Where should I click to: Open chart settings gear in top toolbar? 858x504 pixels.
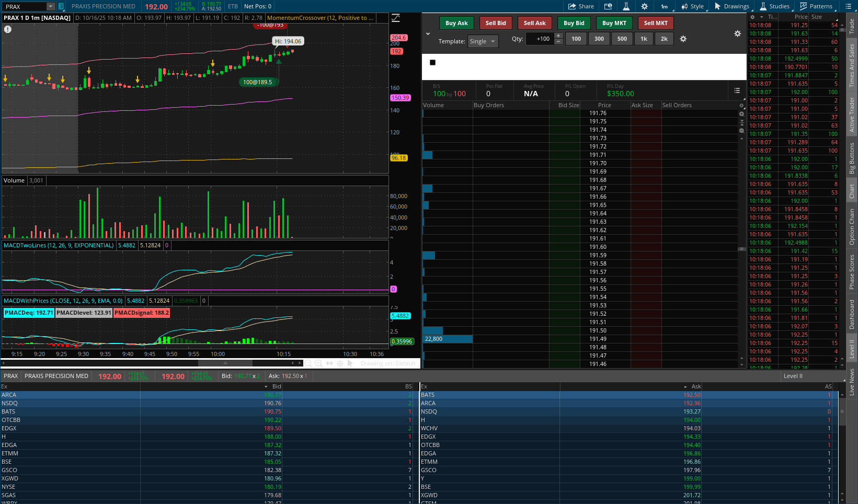click(x=644, y=6)
